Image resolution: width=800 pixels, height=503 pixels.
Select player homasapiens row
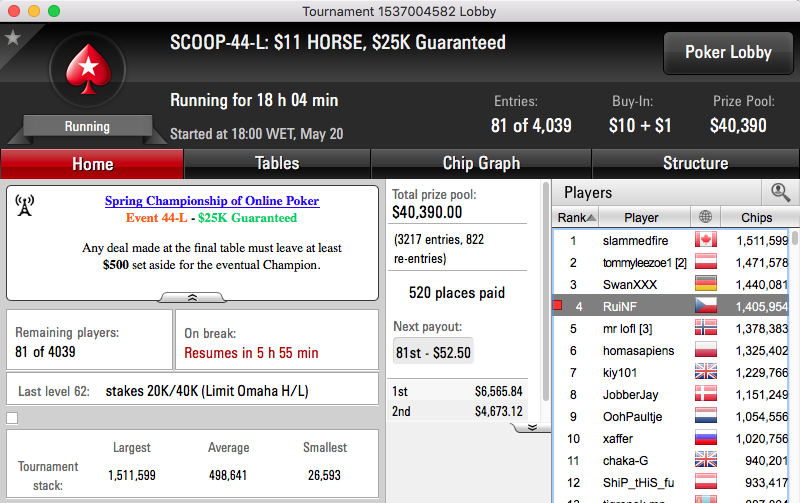pyautogui.click(x=671, y=350)
